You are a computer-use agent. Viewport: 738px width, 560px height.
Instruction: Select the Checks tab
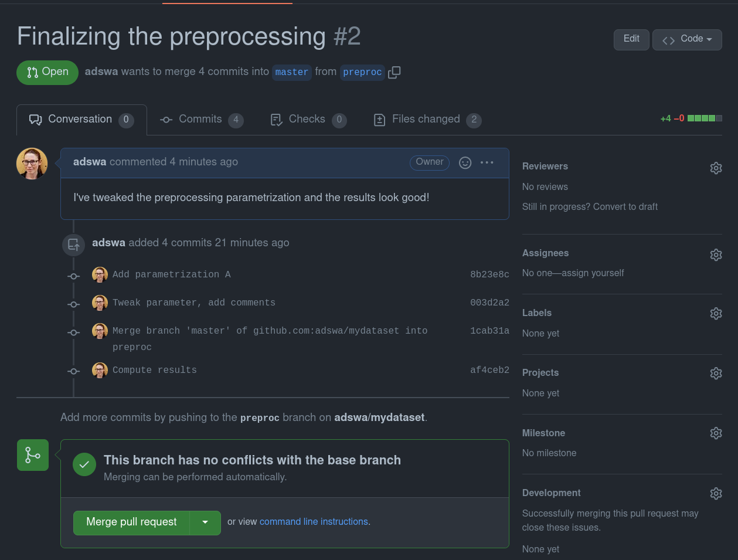click(x=308, y=120)
